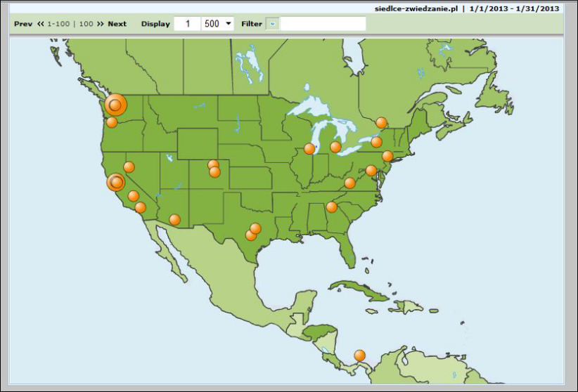
Task: Click the Atlanta, Georgia marker
Action: click(332, 207)
